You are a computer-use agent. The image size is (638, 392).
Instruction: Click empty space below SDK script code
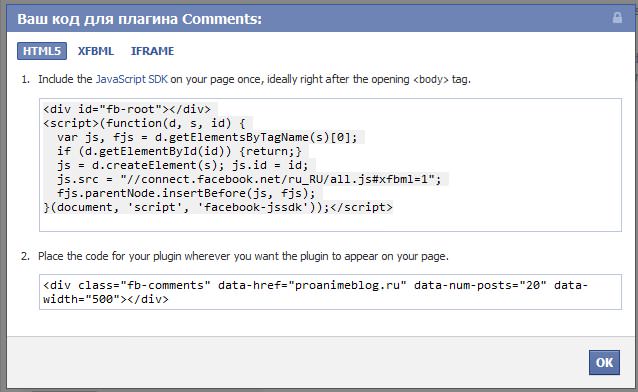(330, 222)
